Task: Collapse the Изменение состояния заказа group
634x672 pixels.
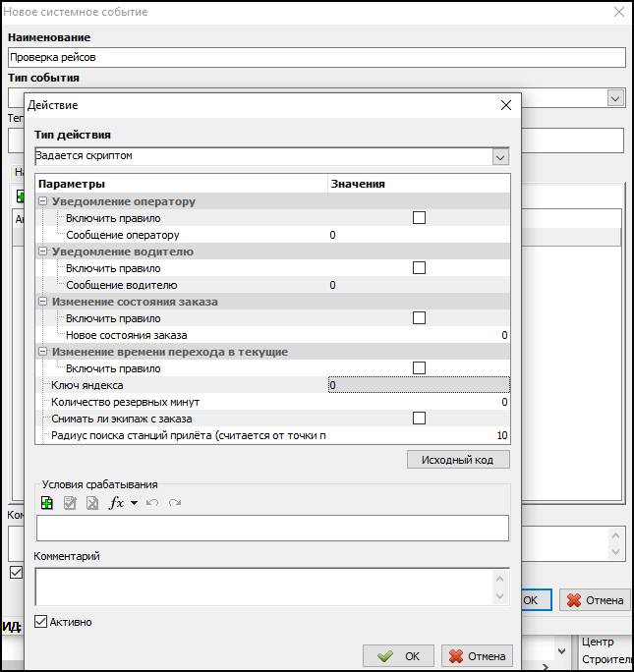Action: pos(43,302)
